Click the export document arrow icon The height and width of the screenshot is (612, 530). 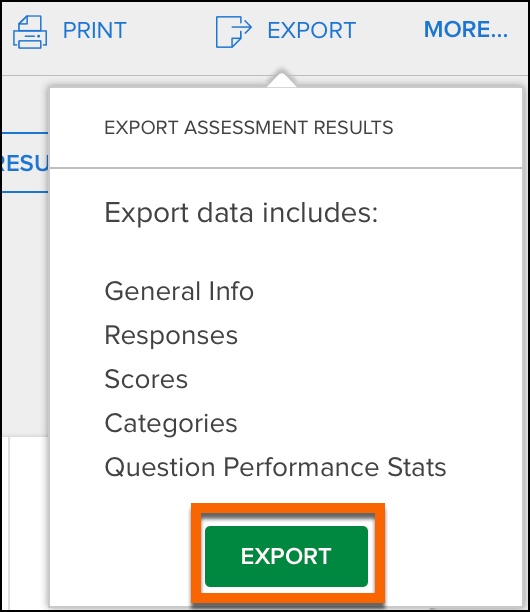pyautogui.click(x=233, y=32)
